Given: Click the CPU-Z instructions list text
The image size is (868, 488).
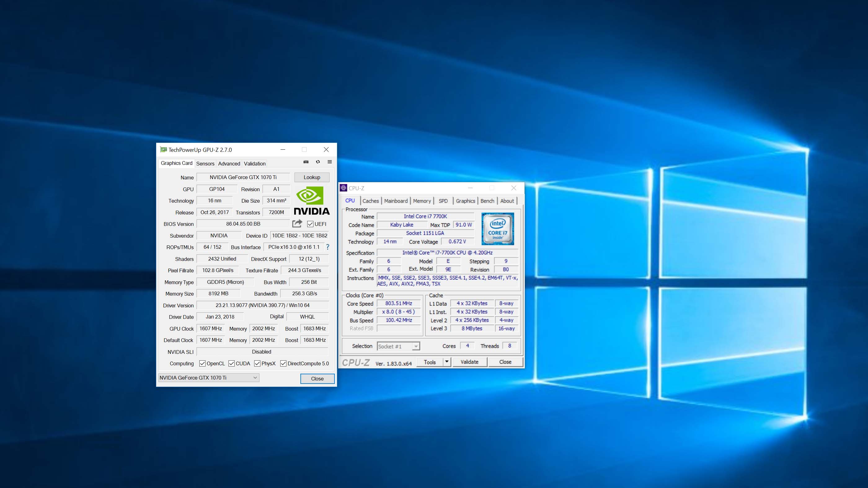Looking at the screenshot, I should point(447,281).
